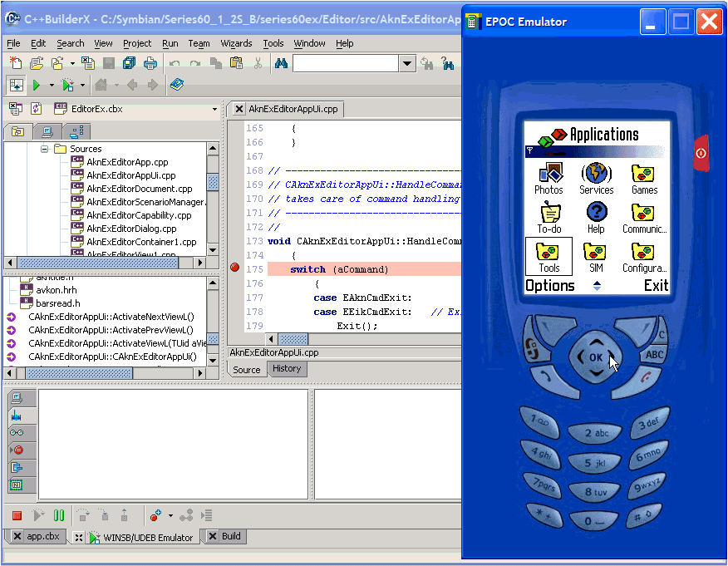This screenshot has height=566, width=728.
Task: Close the AknExEditorAppUi.cpp editor tab
Action: [x=239, y=109]
